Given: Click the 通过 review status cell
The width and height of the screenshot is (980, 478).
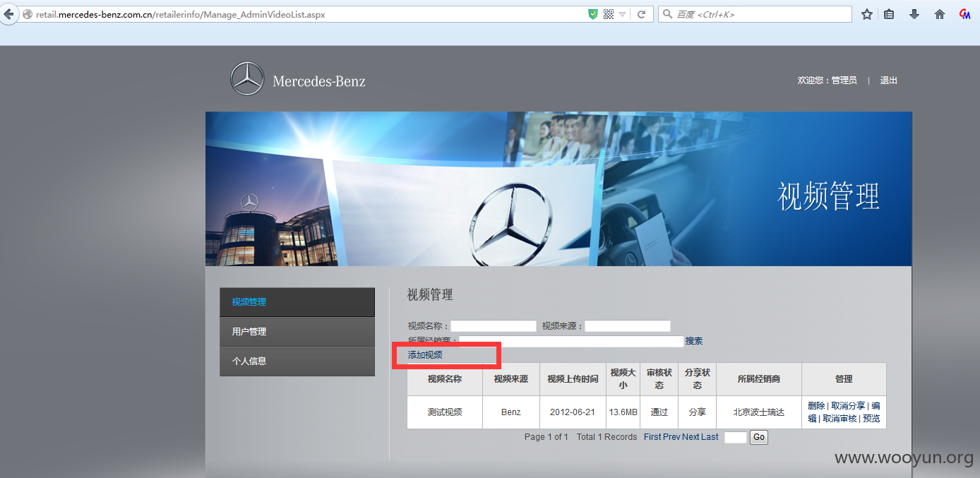Looking at the screenshot, I should coord(659,412).
